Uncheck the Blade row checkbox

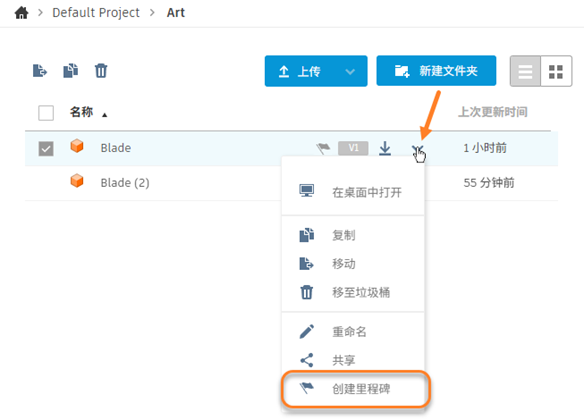(46, 149)
